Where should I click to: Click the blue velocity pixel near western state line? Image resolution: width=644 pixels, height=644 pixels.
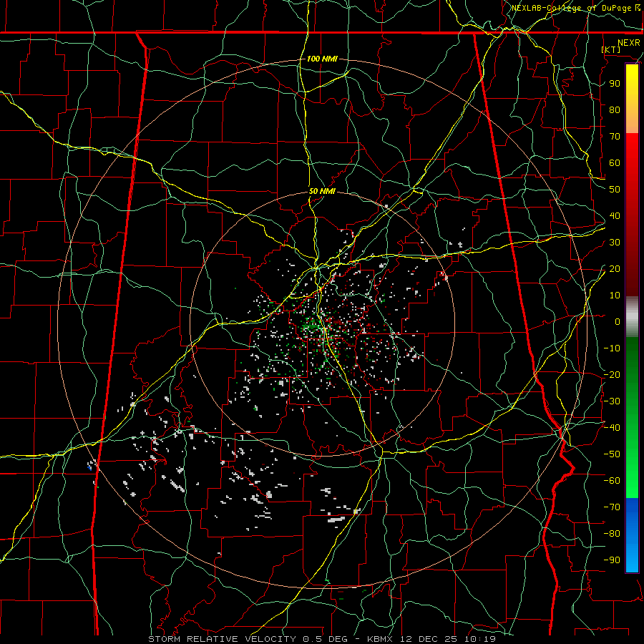coord(89,467)
